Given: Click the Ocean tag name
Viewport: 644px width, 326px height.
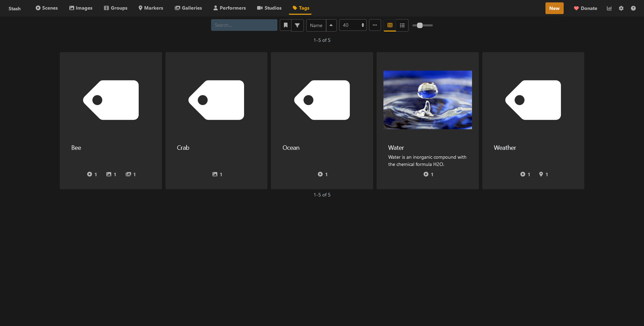Looking at the screenshot, I should point(291,148).
